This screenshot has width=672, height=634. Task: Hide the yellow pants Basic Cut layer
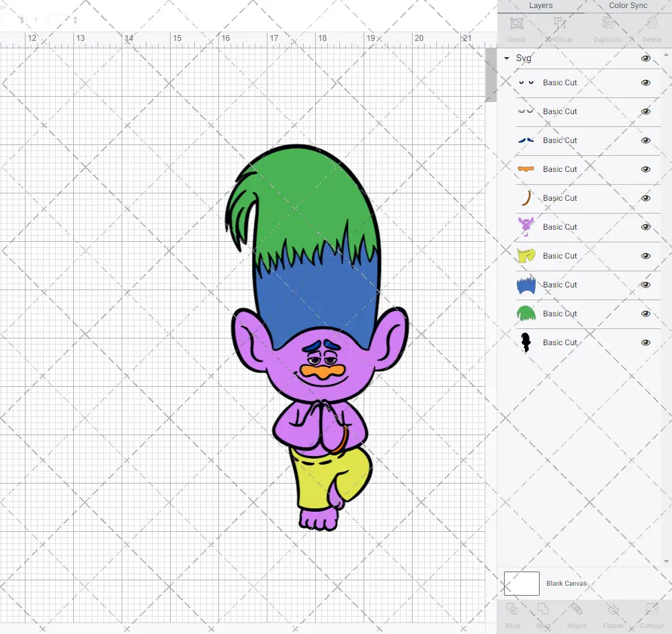click(x=645, y=256)
